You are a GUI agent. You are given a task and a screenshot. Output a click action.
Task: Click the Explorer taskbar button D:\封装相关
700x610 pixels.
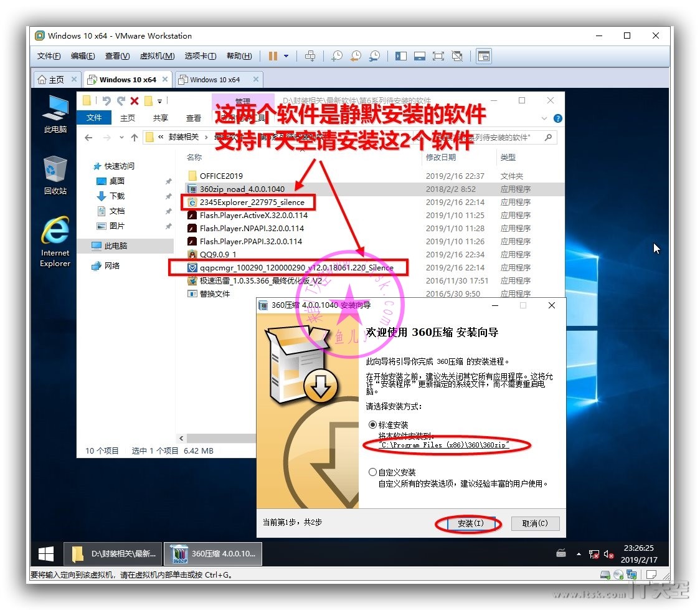(113, 554)
